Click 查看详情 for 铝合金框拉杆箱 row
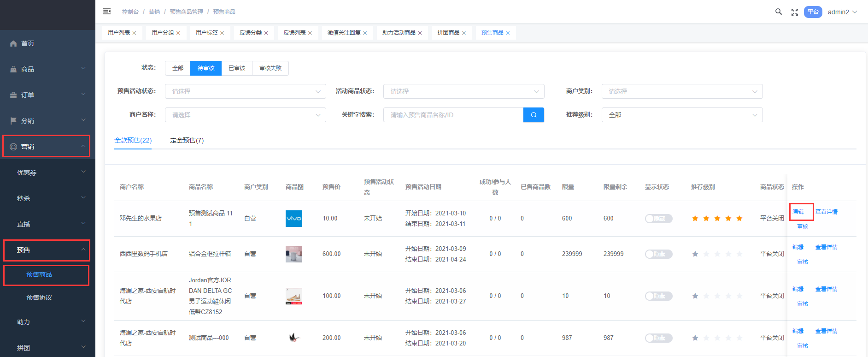Image resolution: width=868 pixels, height=357 pixels. 826,247
